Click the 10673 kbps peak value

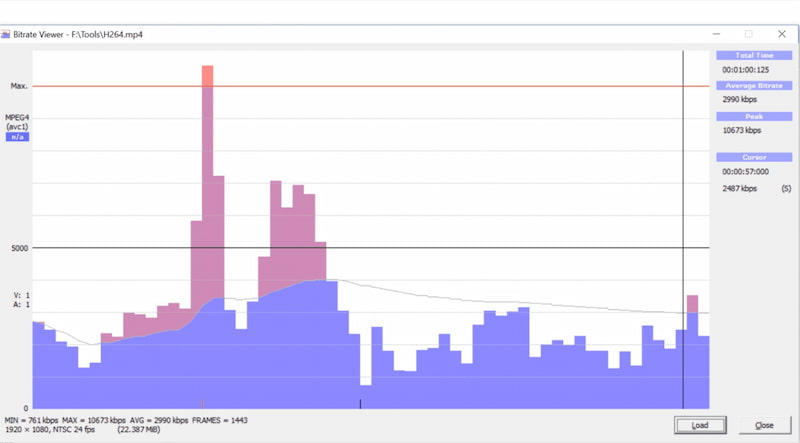pyautogui.click(x=741, y=130)
